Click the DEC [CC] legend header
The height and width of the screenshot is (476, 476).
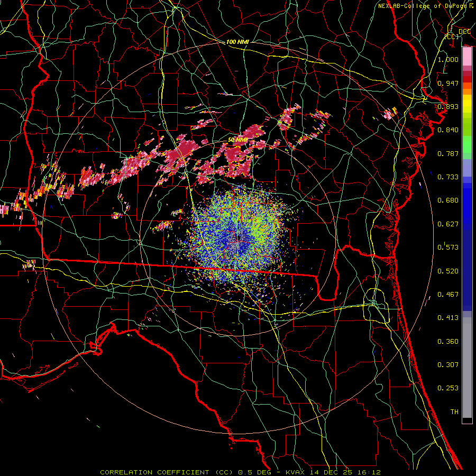point(458,34)
